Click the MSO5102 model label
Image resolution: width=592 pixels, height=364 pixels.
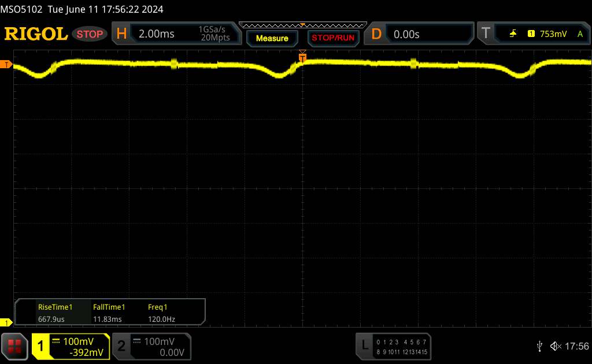point(21,9)
